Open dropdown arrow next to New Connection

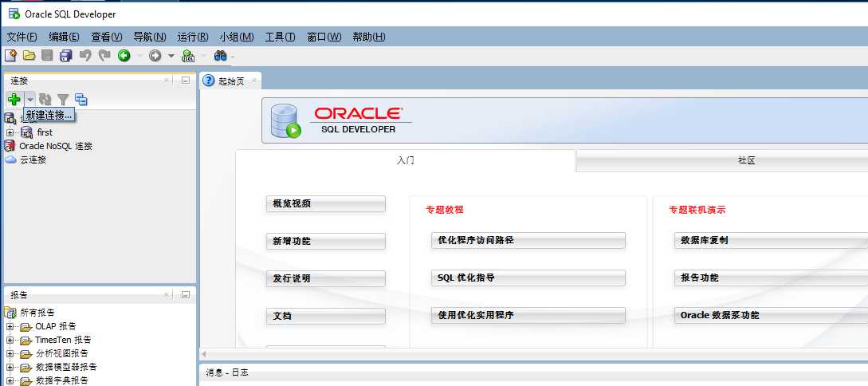coord(30,100)
